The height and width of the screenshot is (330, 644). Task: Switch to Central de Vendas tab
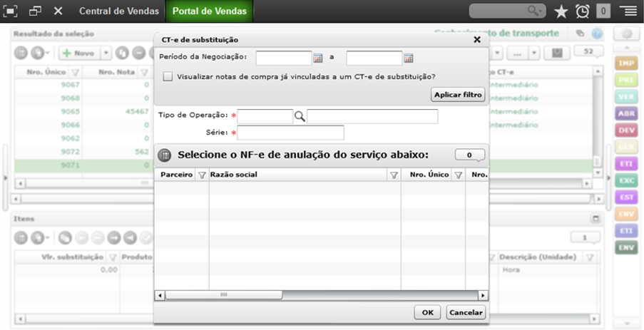tap(118, 11)
